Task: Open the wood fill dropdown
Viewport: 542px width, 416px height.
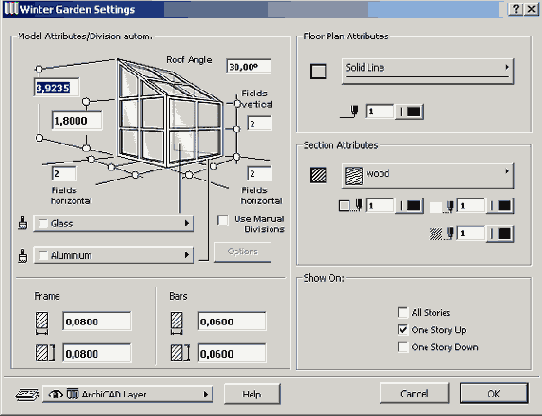Action: pos(428,176)
